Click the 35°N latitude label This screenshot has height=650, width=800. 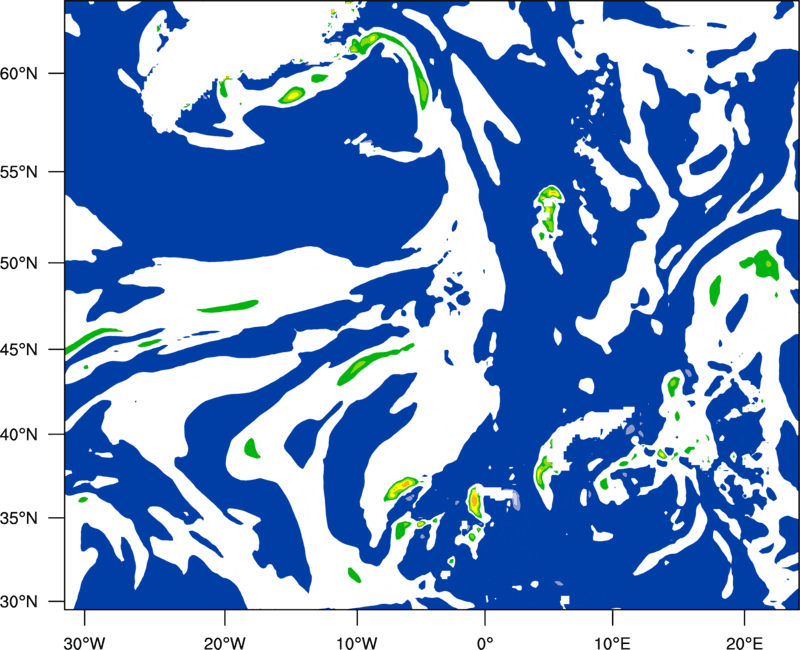(19, 518)
